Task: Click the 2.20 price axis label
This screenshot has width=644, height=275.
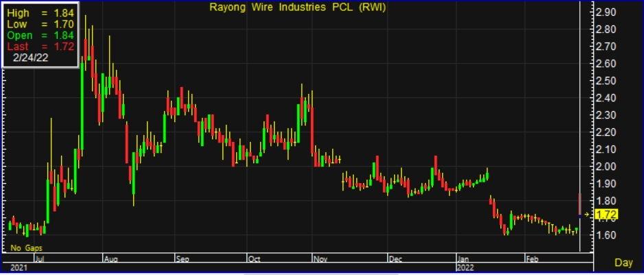Action: pos(606,132)
